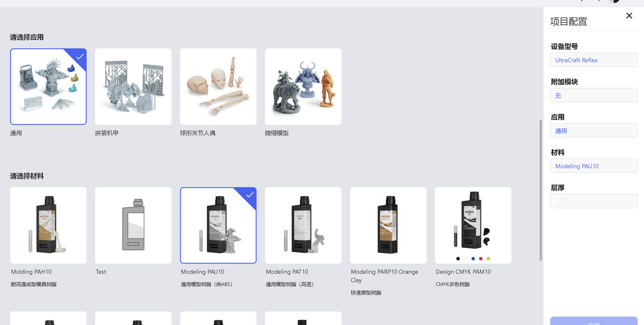Pick the yellow color dot under CMYK PAM10
644x325 pixels.
(x=488, y=259)
